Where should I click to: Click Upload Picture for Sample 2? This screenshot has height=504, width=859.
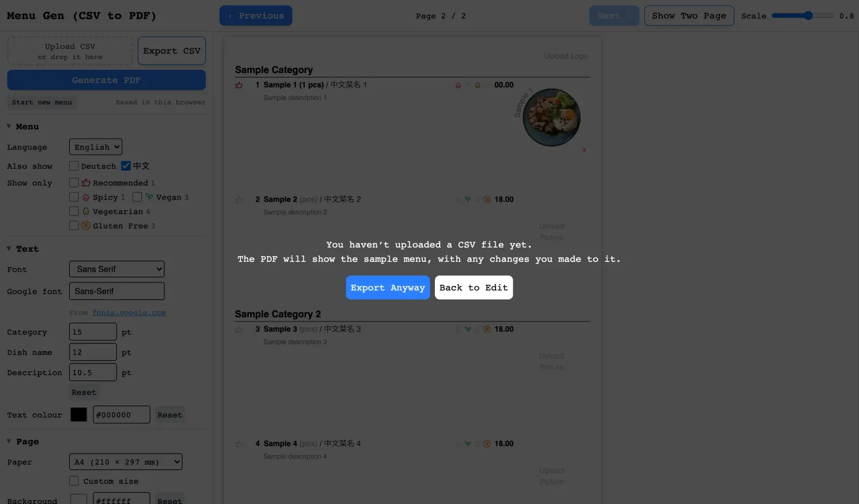[551, 232]
